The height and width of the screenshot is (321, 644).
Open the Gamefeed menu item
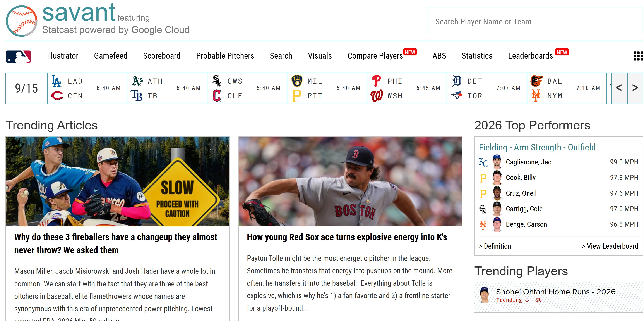click(111, 56)
